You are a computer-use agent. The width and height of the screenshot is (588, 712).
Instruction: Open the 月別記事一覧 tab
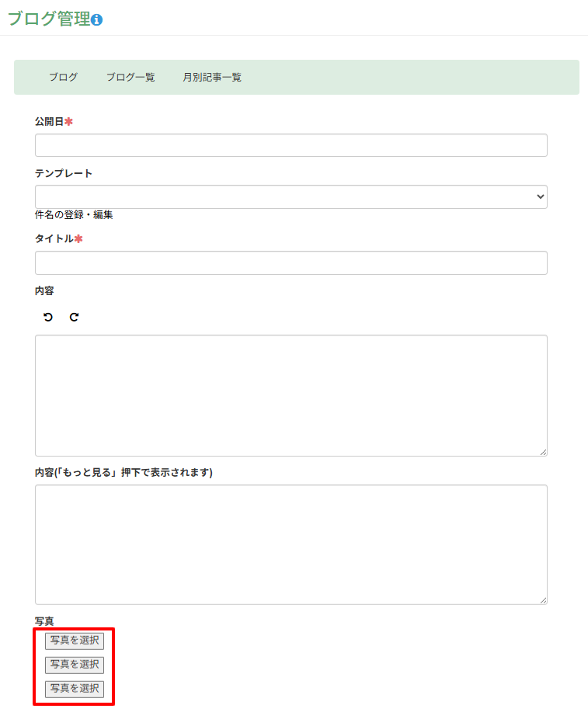[x=212, y=77]
